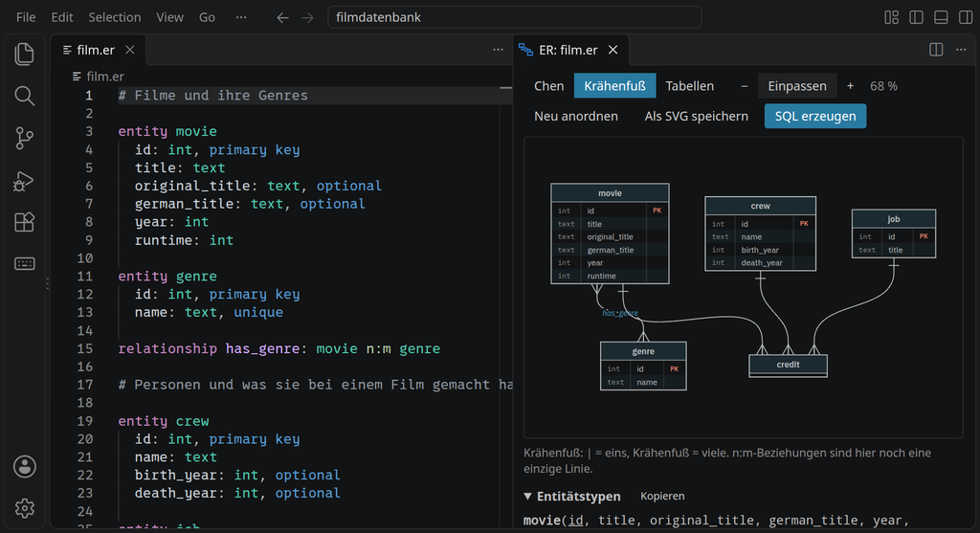This screenshot has height=533, width=980.
Task: Click the 68 % zoom level text
Action: [883, 86]
